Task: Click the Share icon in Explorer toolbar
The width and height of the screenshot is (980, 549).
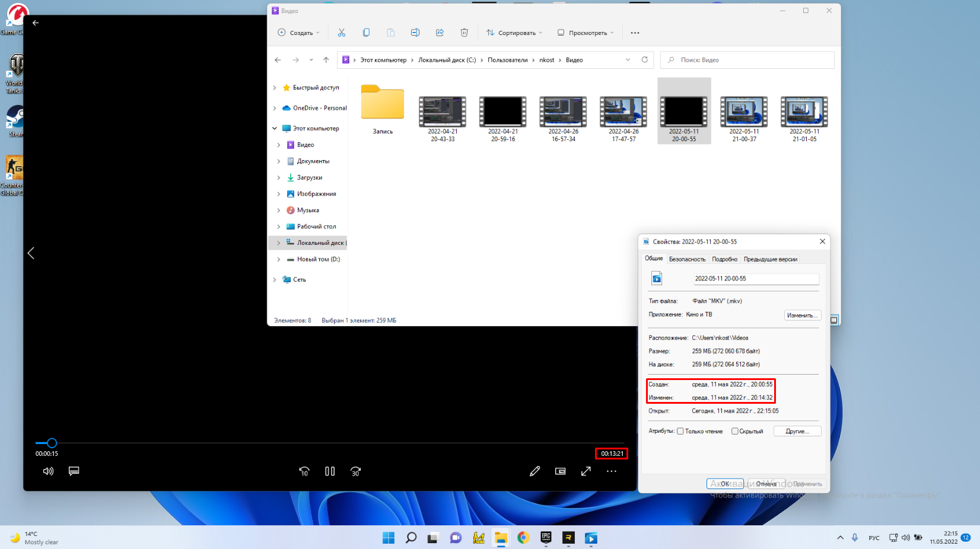Action: coord(440,33)
